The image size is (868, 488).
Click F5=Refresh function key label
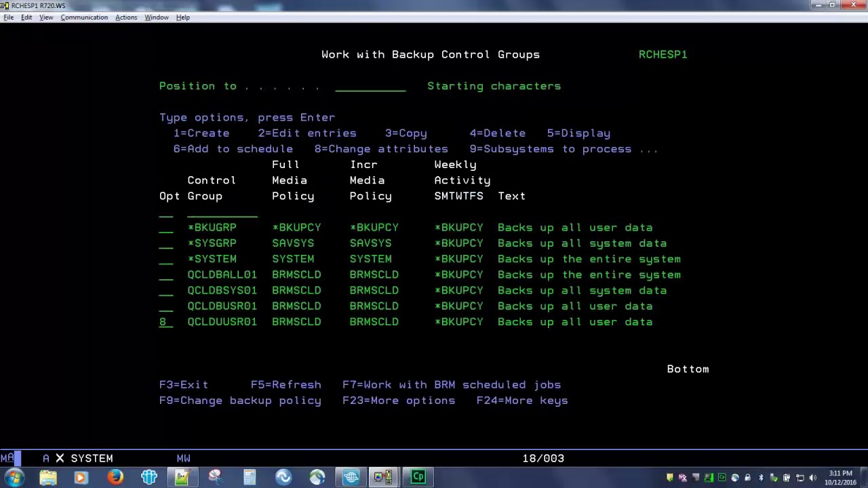tap(286, 385)
